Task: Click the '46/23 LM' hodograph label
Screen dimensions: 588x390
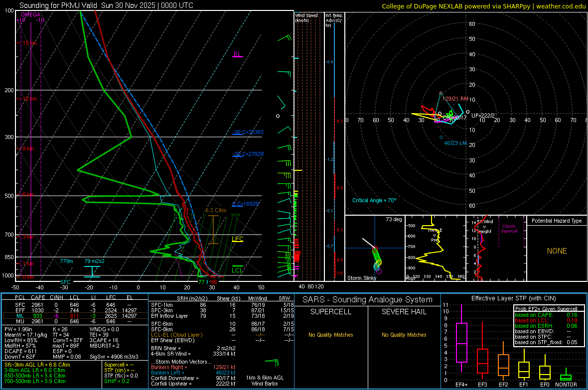Action: [455, 143]
